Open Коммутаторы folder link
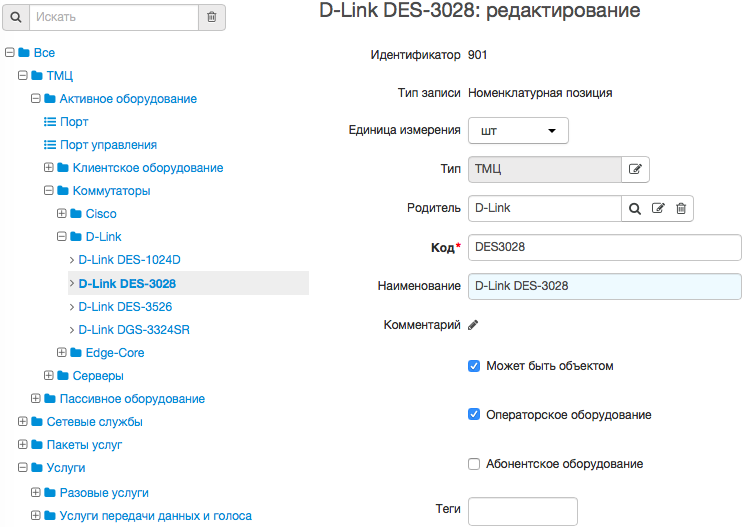Image resolution: width=743 pixels, height=527 pixels. tap(111, 191)
